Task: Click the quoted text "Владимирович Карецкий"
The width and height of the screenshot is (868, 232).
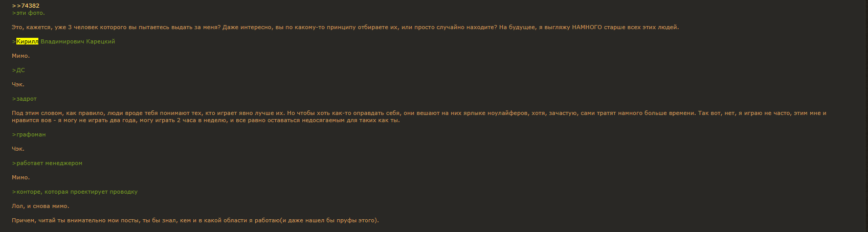Action: coord(78,41)
